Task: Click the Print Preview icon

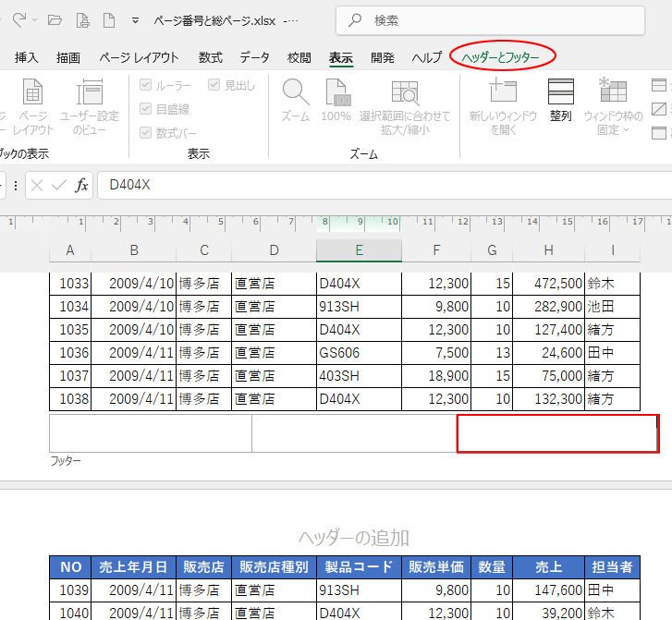Action: click(x=82, y=20)
